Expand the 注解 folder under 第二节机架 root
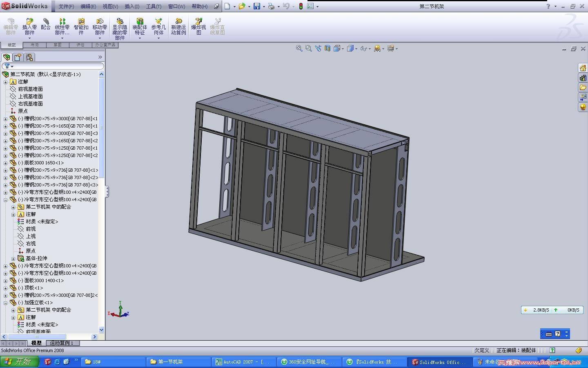This screenshot has height=368, width=588. click(x=6, y=82)
